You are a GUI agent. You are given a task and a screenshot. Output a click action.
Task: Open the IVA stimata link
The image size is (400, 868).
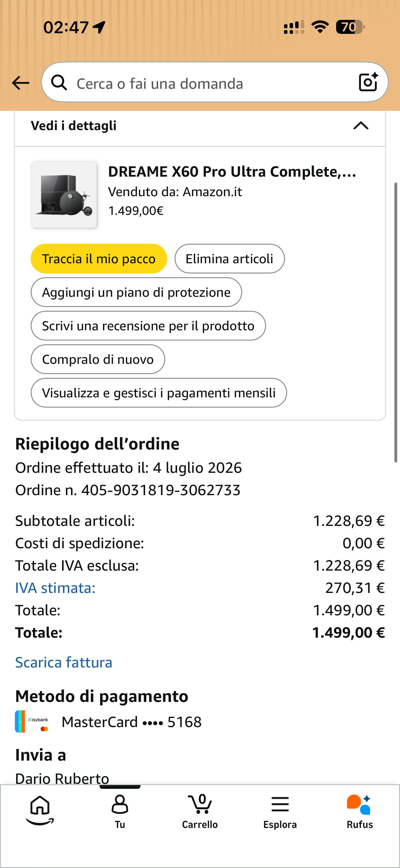tap(55, 588)
